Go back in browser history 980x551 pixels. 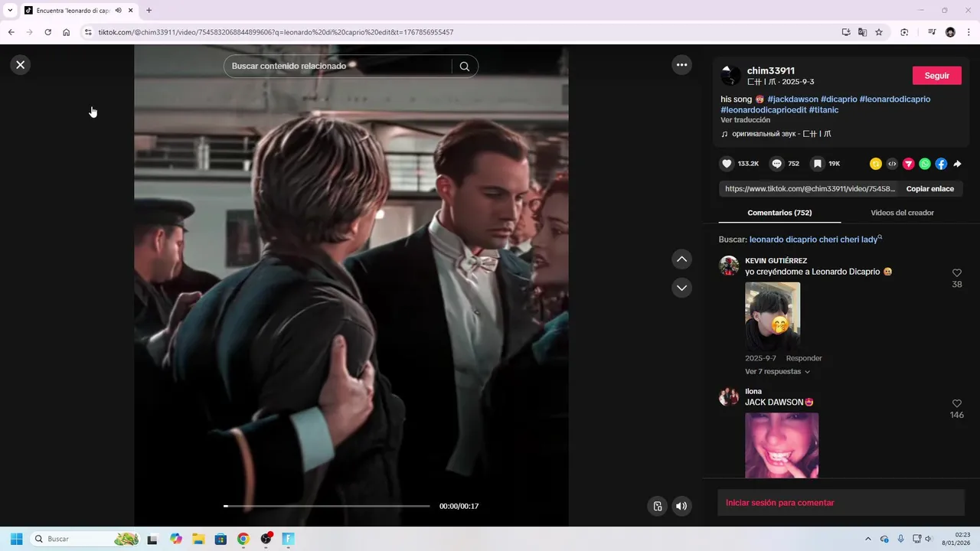point(11,32)
